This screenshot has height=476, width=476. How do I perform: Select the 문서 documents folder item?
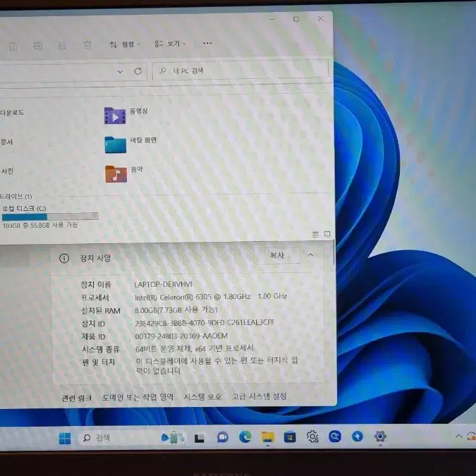6,142
